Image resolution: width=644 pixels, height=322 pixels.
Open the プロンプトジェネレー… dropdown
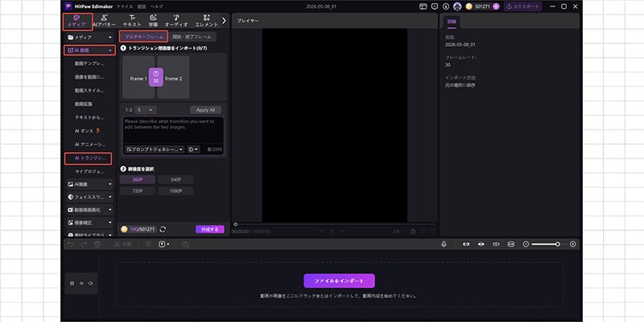click(155, 150)
